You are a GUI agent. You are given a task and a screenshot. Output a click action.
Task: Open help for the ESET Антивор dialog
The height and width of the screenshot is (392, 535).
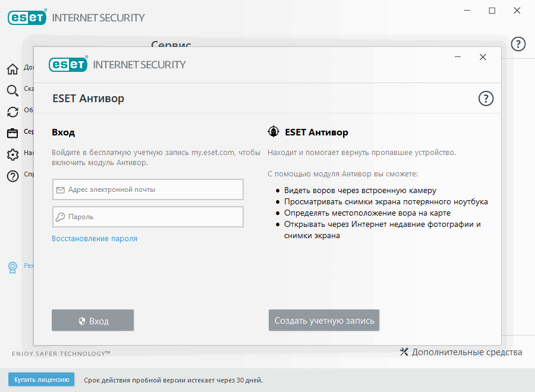(486, 99)
